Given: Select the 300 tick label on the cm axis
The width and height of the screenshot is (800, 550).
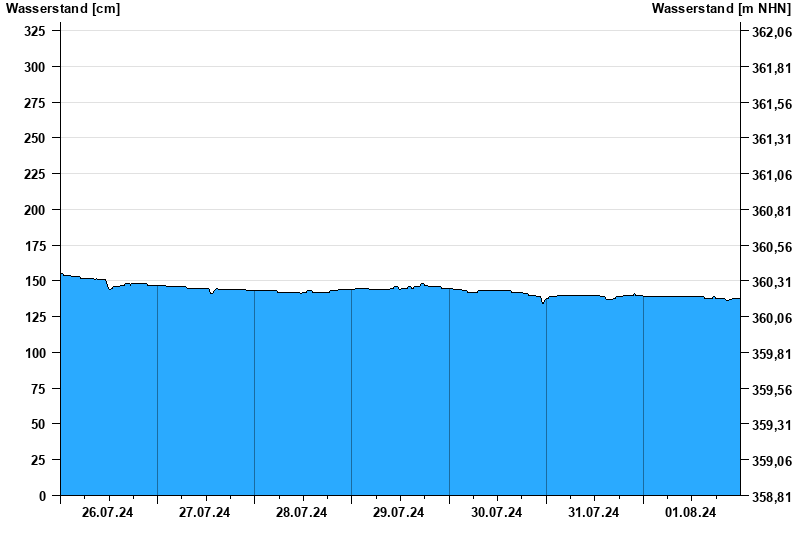Looking at the screenshot, I should [35, 67].
